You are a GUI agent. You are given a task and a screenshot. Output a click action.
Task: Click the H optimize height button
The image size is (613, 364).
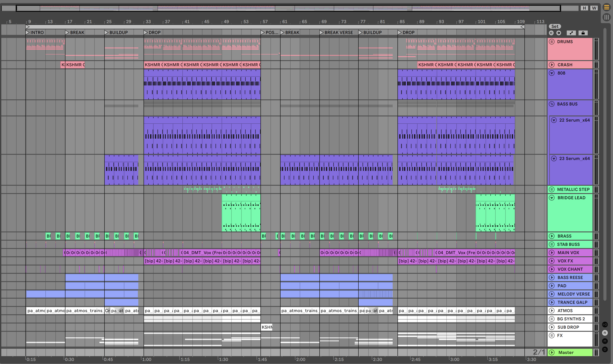click(584, 8)
